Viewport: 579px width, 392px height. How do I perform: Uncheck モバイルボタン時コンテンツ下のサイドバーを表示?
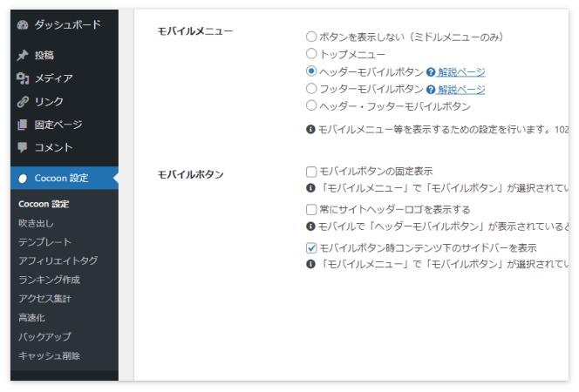click(x=311, y=248)
